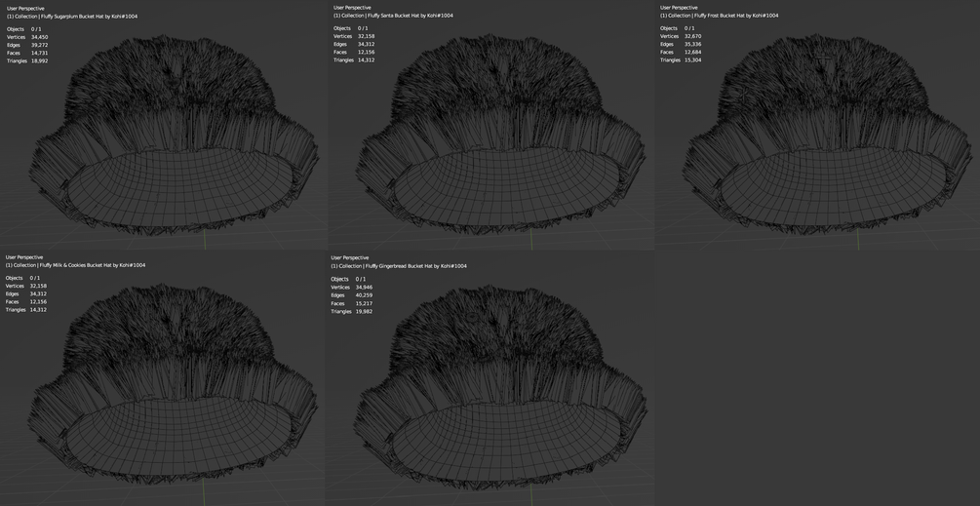
Task: Click Sugarplum vertices value 34,450
Action: click(x=39, y=37)
